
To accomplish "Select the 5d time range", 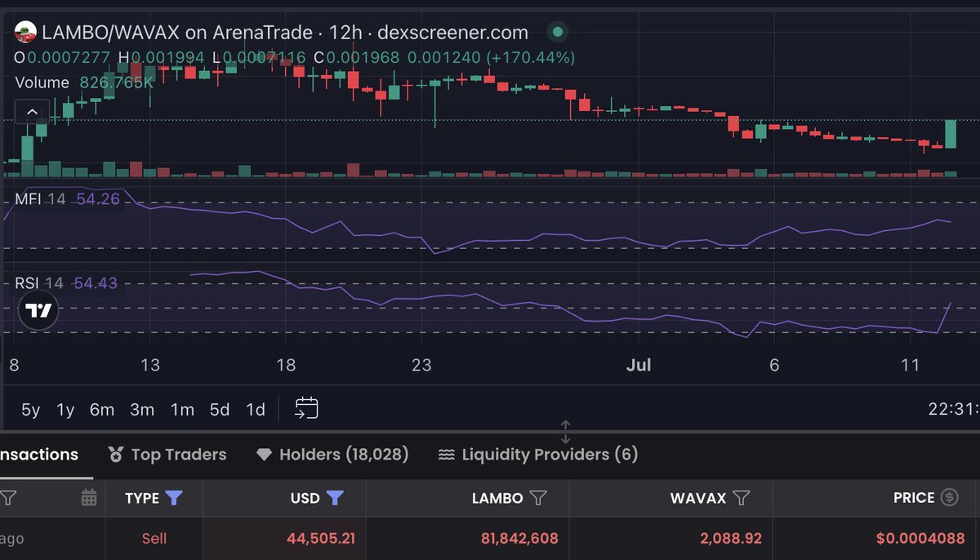I will (x=220, y=410).
